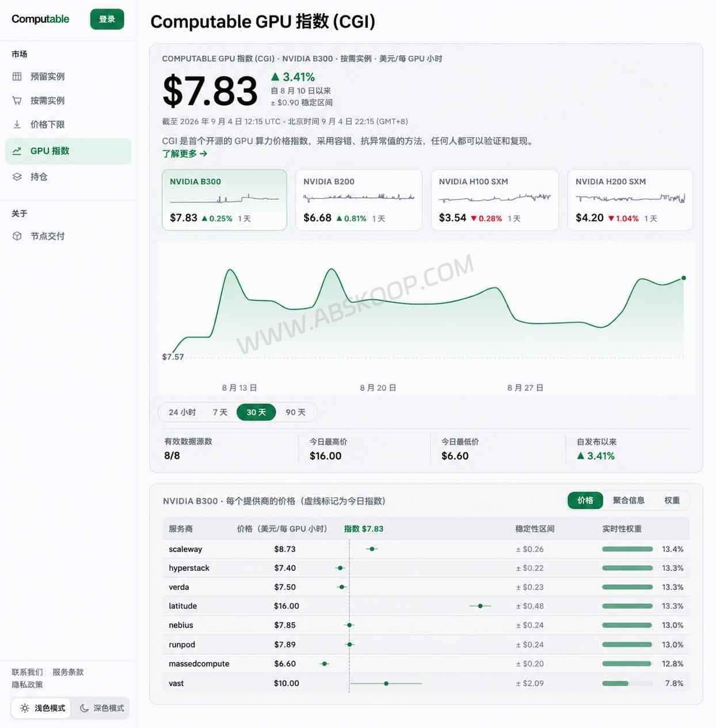This screenshot has width=716, height=728.
Task: Click the 8 月 20 日 axis label
Action: pyautogui.click(x=378, y=387)
